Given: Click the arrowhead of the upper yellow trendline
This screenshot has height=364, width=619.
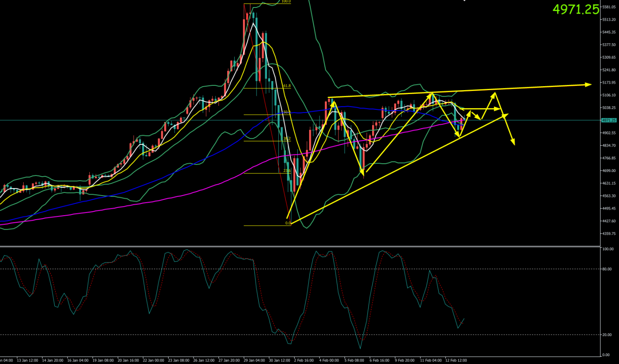Looking at the screenshot, I should 589,84.
